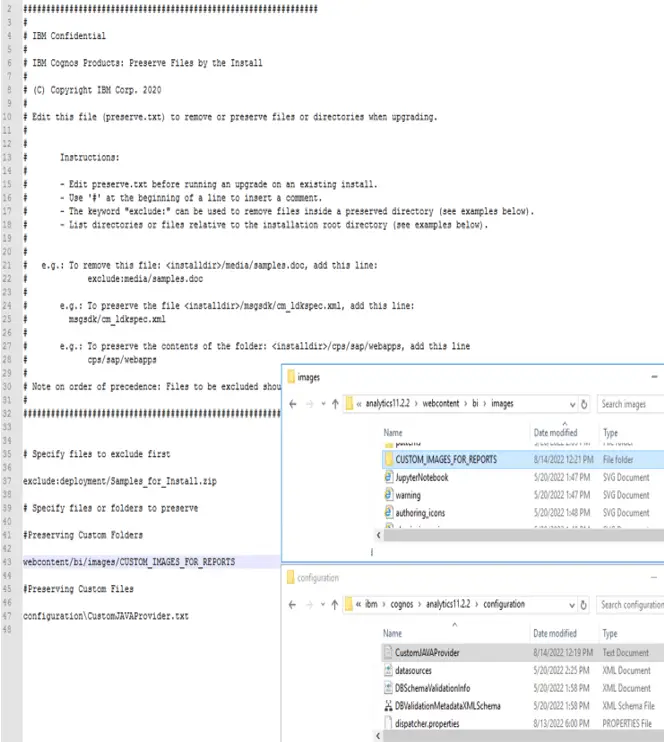Go up one level in configuration window
The image size is (664, 742).
point(335,605)
